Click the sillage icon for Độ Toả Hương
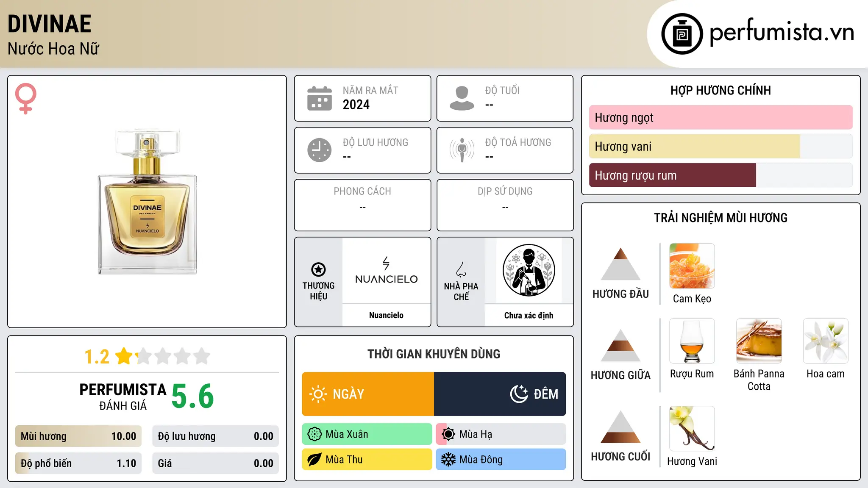The width and height of the screenshot is (868, 488). coord(462,150)
